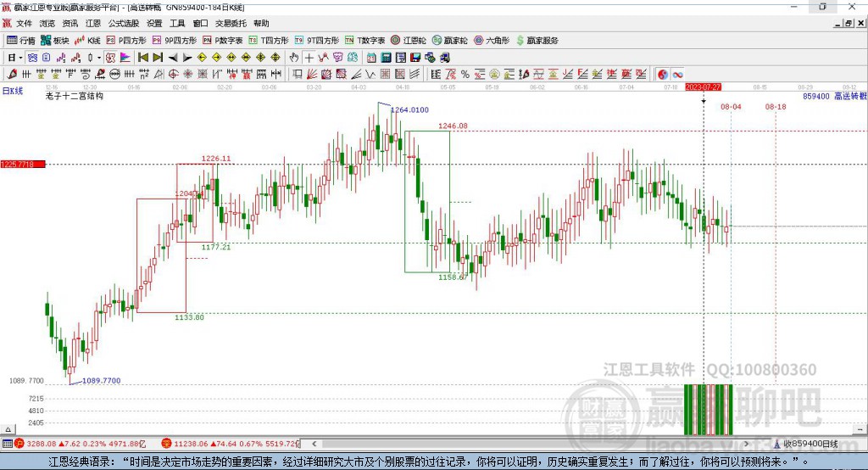Click the 1133.80 support price label

point(189,317)
